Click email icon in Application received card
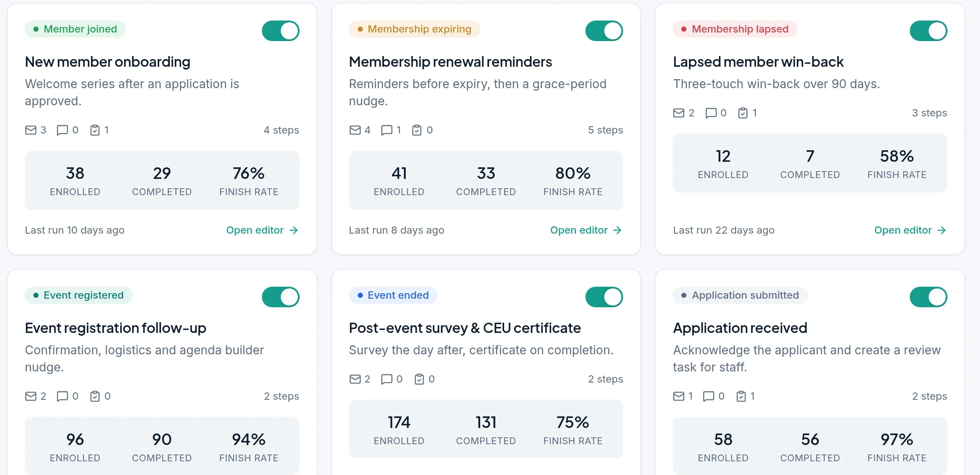The height and width of the screenshot is (475, 980). 679,396
